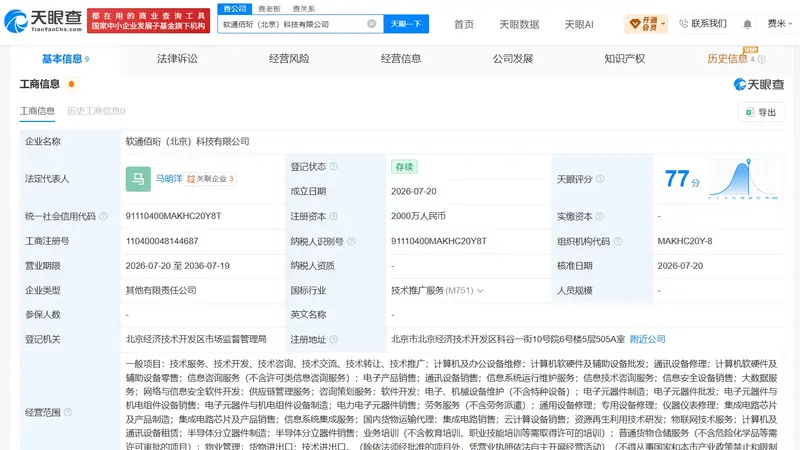Switch to the 基本信息 tab

[65, 59]
